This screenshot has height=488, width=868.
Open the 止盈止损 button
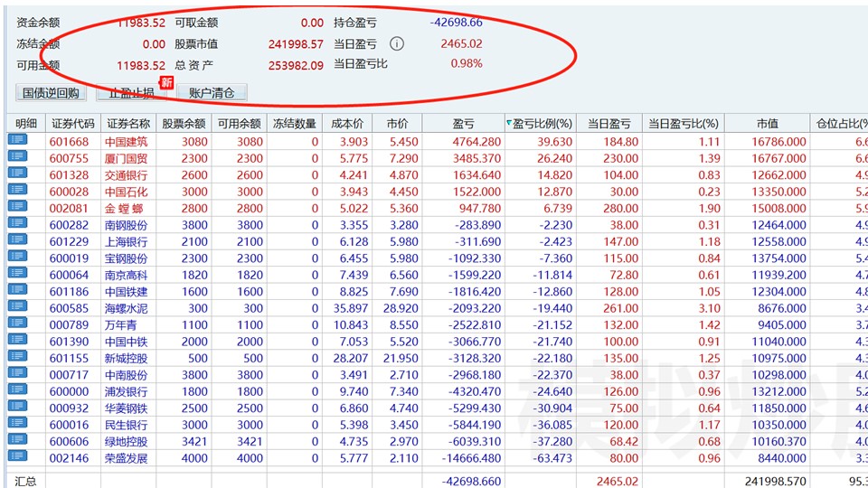tap(131, 92)
